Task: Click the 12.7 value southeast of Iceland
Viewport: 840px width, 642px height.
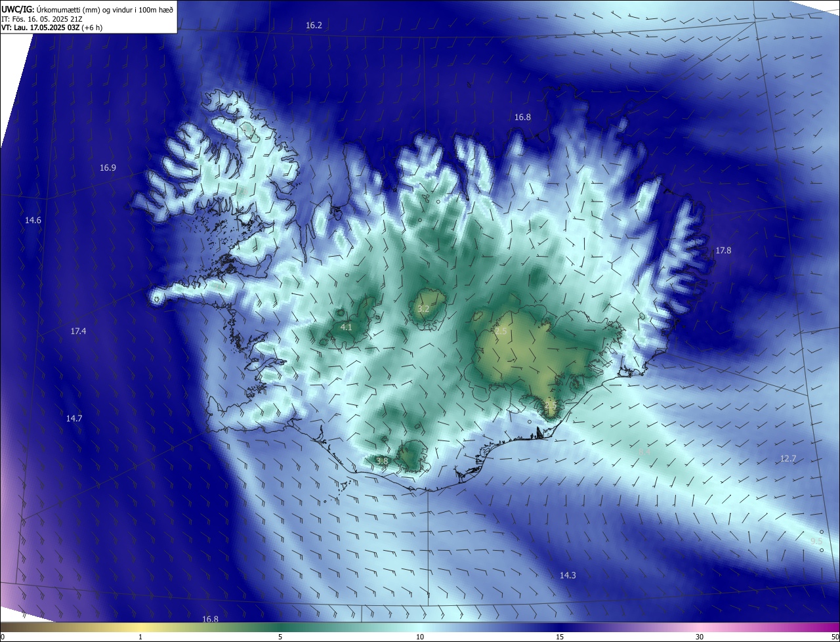Action: 787,458
